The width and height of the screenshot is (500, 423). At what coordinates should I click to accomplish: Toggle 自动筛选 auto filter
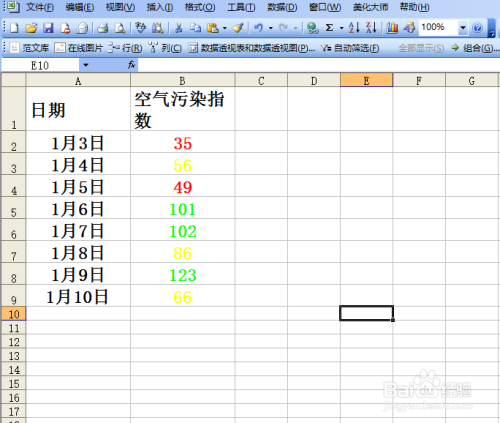(350, 48)
